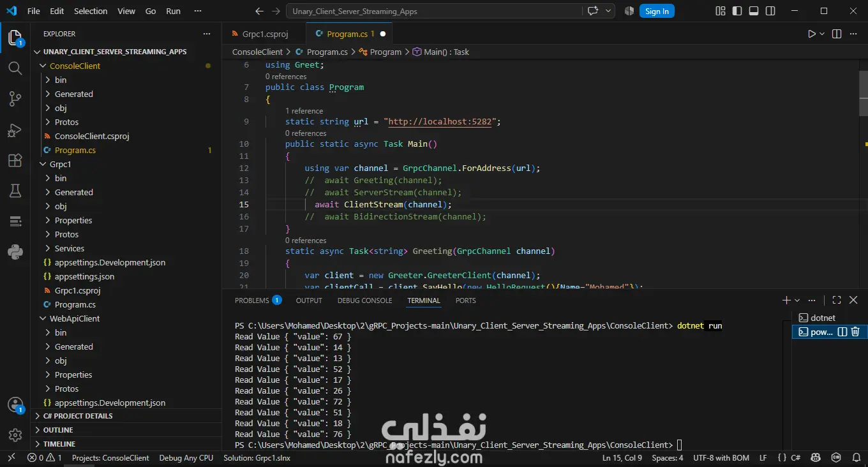This screenshot has width=868, height=467.
Task: Expand the TIMELINE section
Action: point(126,444)
